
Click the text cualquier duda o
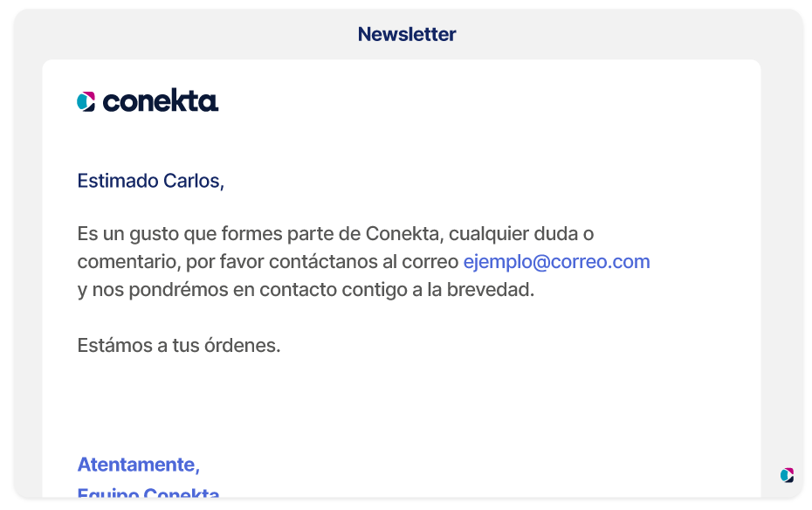(x=521, y=233)
